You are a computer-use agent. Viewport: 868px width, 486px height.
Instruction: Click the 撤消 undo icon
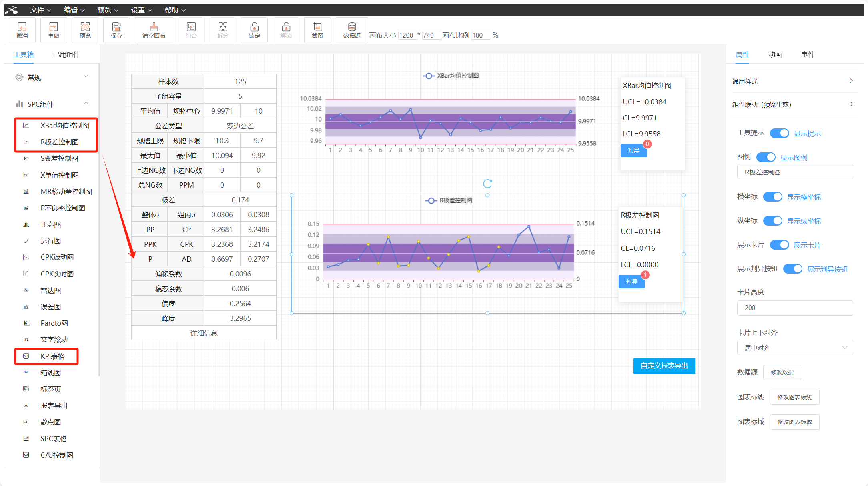(x=22, y=27)
